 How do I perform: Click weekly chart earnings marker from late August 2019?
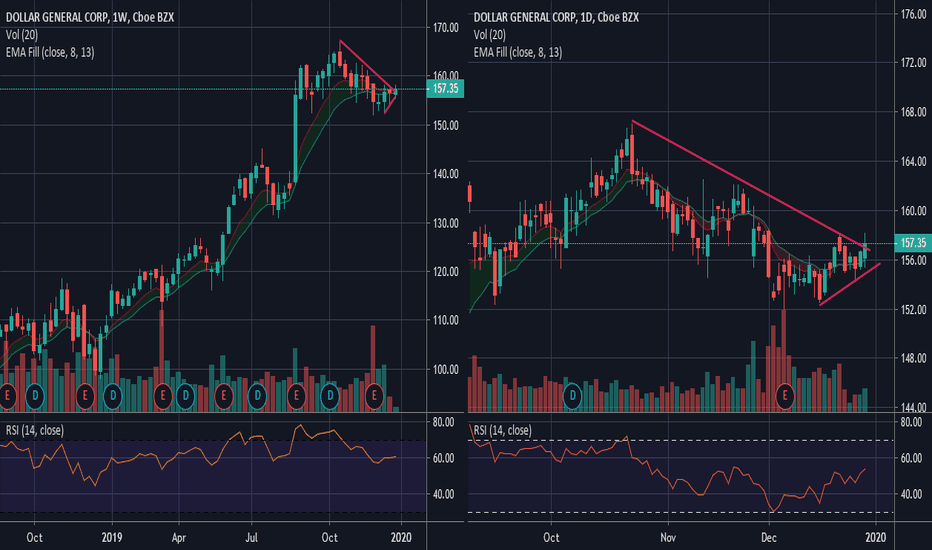296,395
